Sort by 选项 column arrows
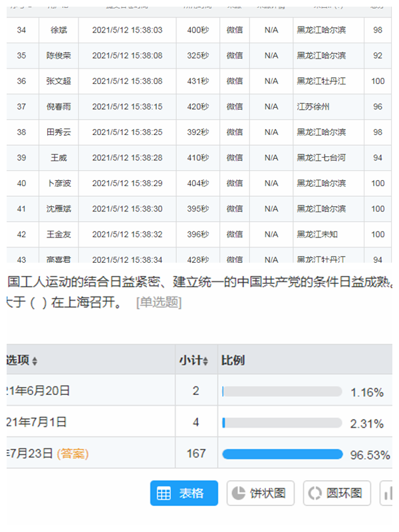Viewport: 399px width, 532px height. click(x=35, y=361)
